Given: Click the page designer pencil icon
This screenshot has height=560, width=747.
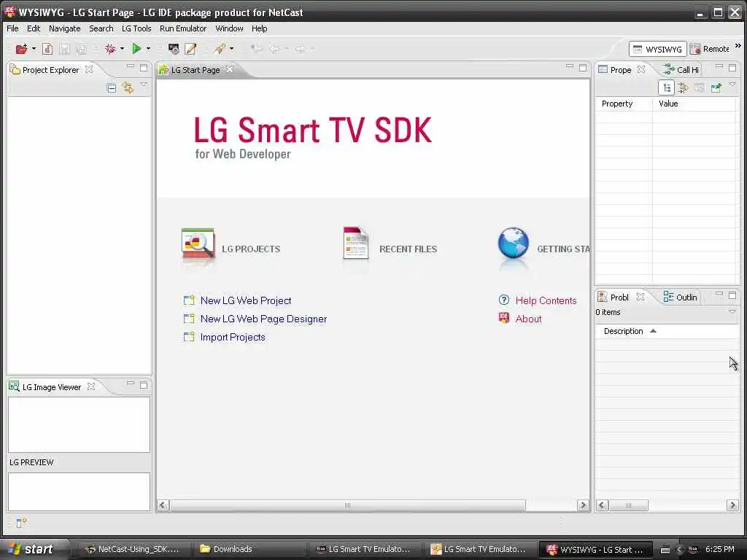Looking at the screenshot, I should click(x=190, y=49).
